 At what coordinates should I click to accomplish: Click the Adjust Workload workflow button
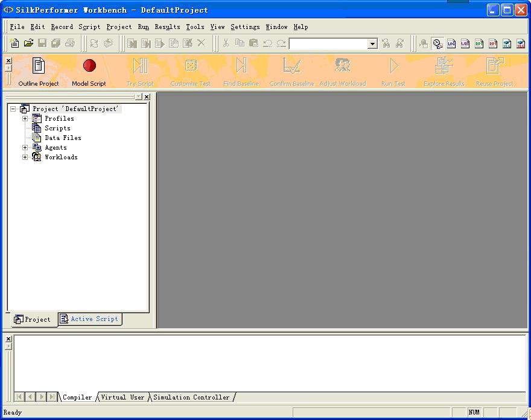pos(343,72)
